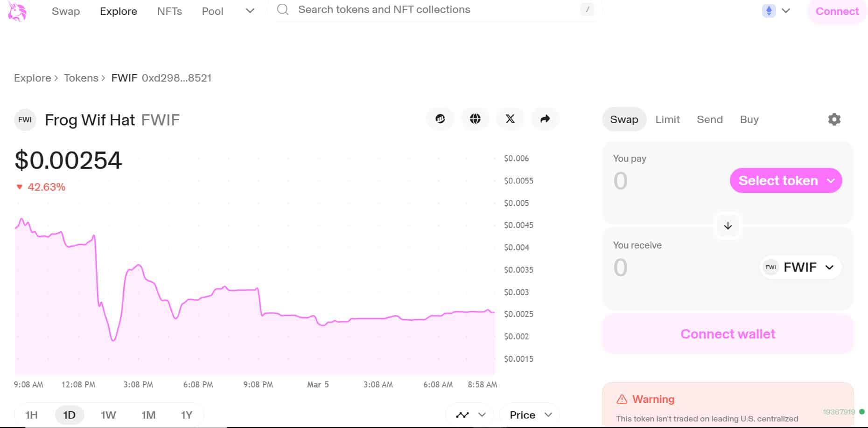Screen dimensions: 868x428
Task: Expand the network selector chevron
Action: point(786,11)
